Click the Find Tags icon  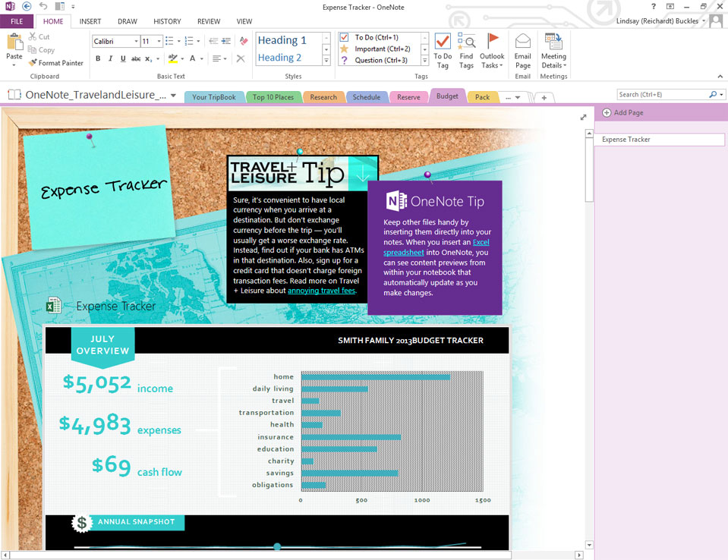point(466,51)
